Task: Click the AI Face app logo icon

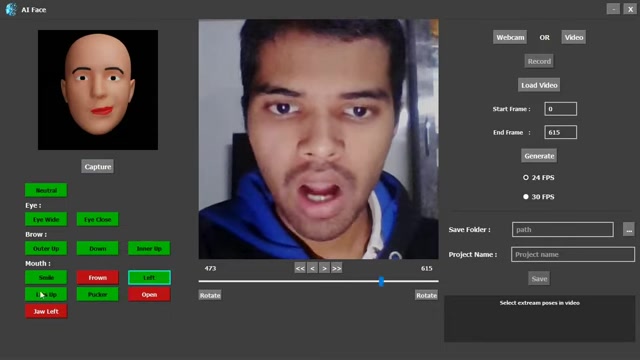Action: pyautogui.click(x=11, y=9)
